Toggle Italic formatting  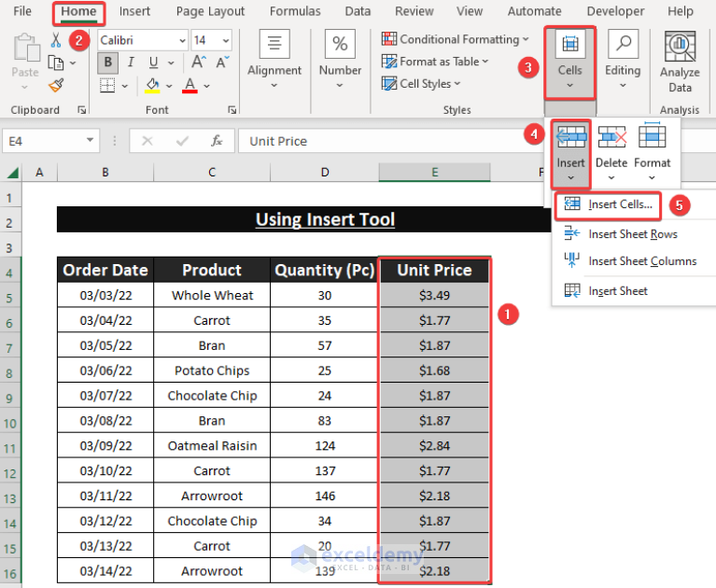click(x=132, y=63)
